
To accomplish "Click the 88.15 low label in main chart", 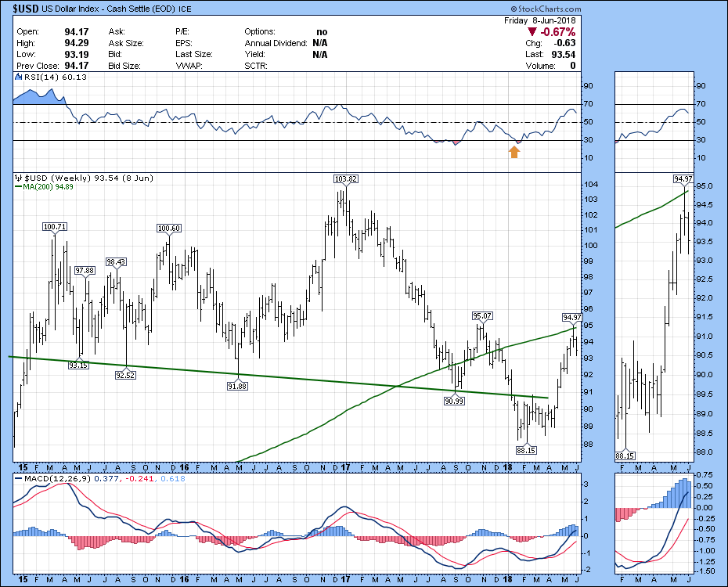I will click(x=526, y=450).
